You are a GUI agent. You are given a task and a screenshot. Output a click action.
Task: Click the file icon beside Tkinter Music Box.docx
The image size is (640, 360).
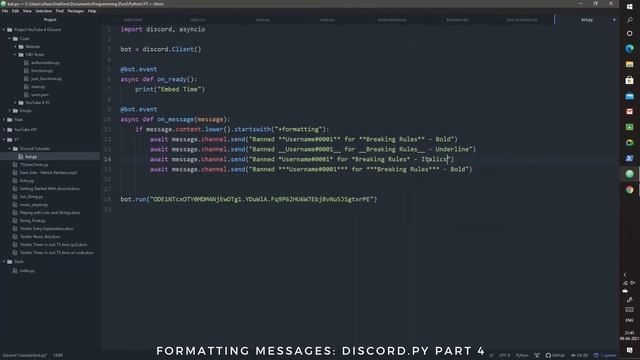point(15,237)
